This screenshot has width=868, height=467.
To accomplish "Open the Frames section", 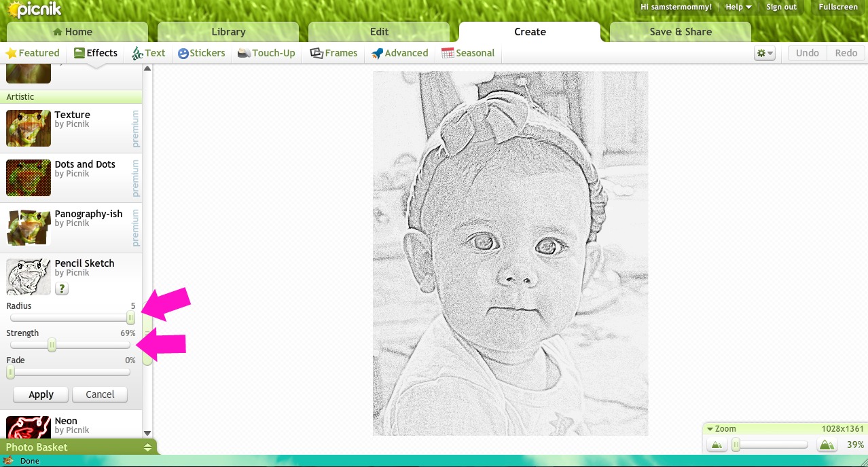I will point(333,53).
